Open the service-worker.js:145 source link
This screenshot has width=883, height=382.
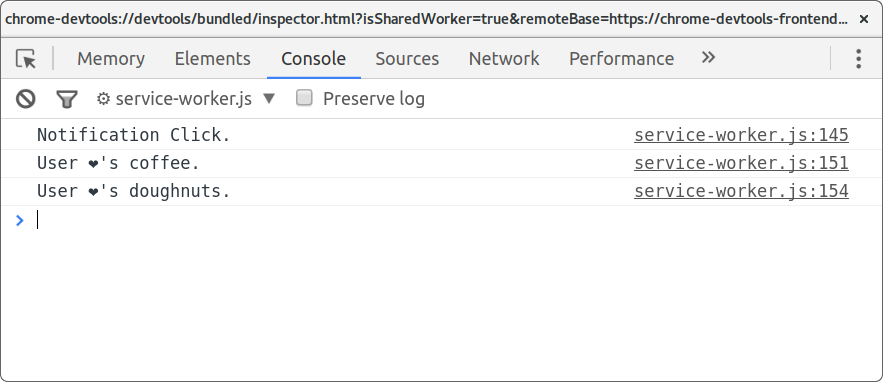741,135
